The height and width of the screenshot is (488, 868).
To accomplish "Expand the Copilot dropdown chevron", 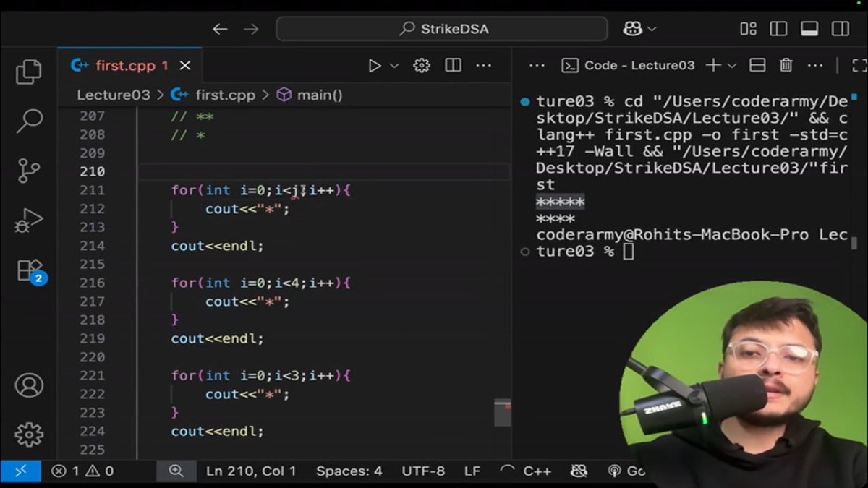I will (x=652, y=29).
